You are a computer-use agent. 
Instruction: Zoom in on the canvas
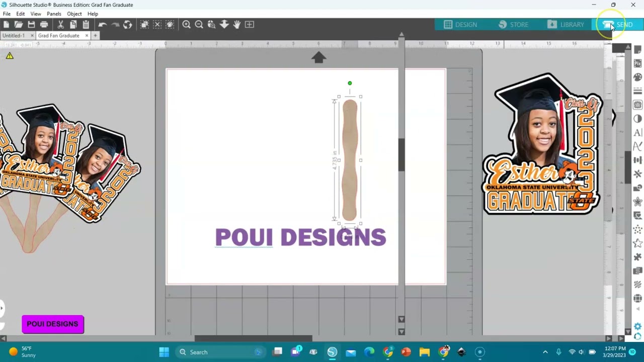186,25
